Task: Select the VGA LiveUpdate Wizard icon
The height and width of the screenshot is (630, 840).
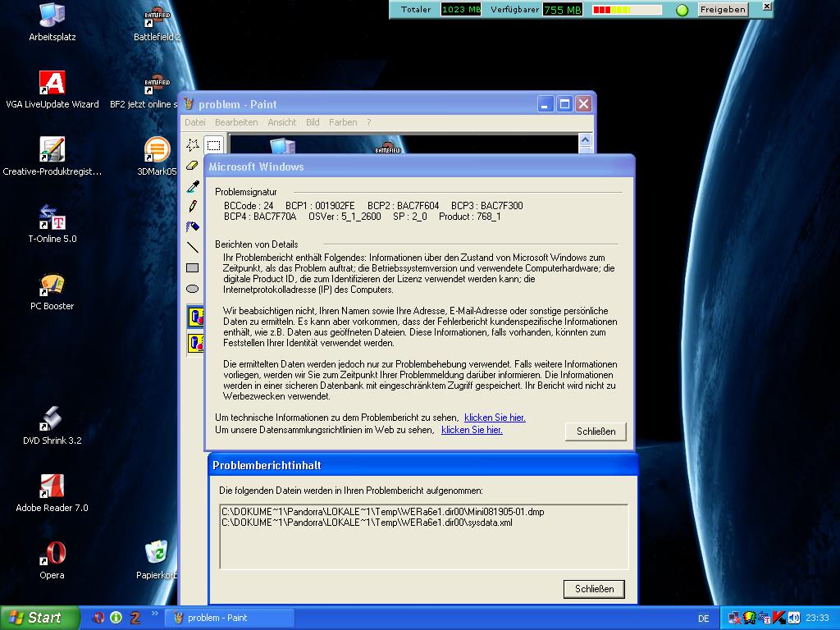Action: [52, 90]
